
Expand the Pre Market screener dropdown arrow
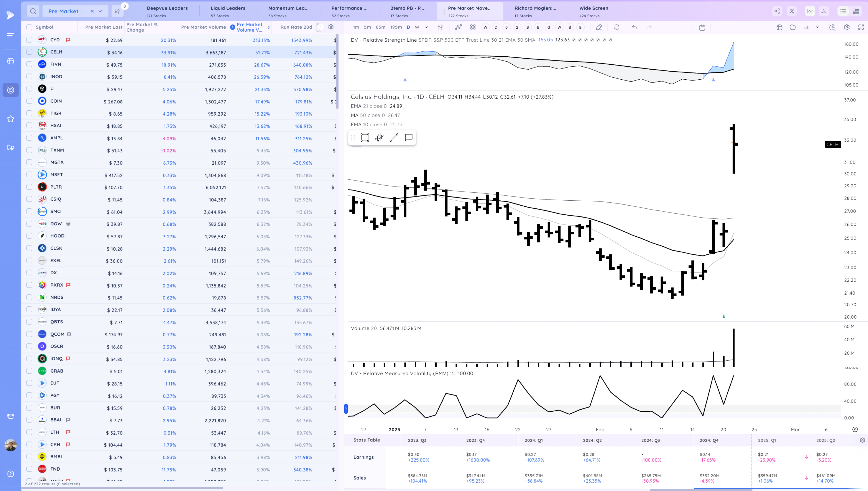pyautogui.click(x=100, y=11)
